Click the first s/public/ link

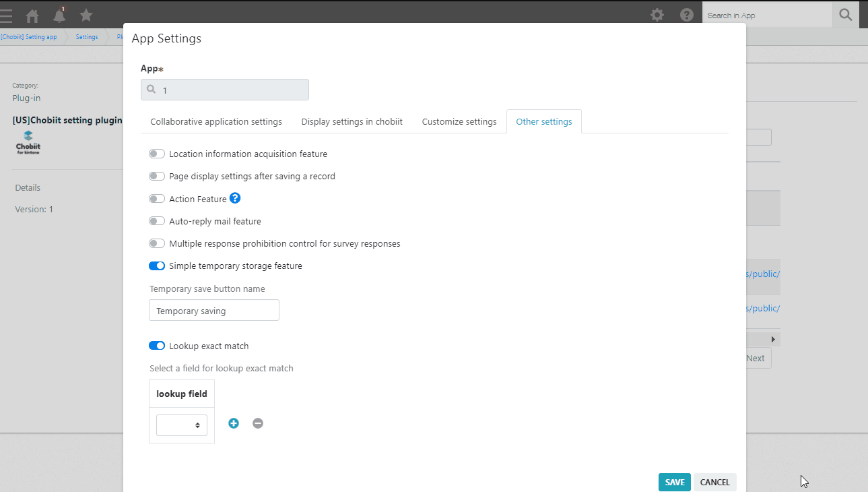pos(763,274)
